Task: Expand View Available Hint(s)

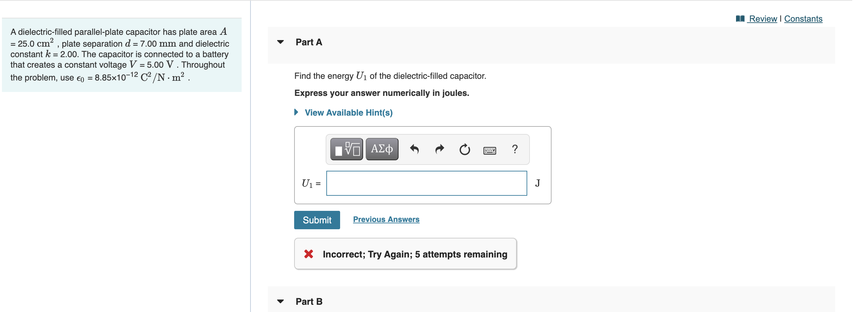Action: [348, 113]
